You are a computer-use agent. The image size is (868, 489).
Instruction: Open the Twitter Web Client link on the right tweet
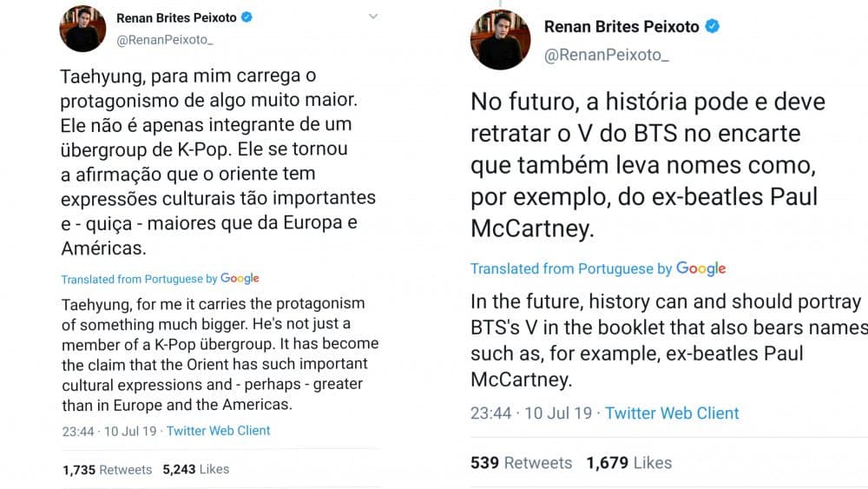click(672, 413)
